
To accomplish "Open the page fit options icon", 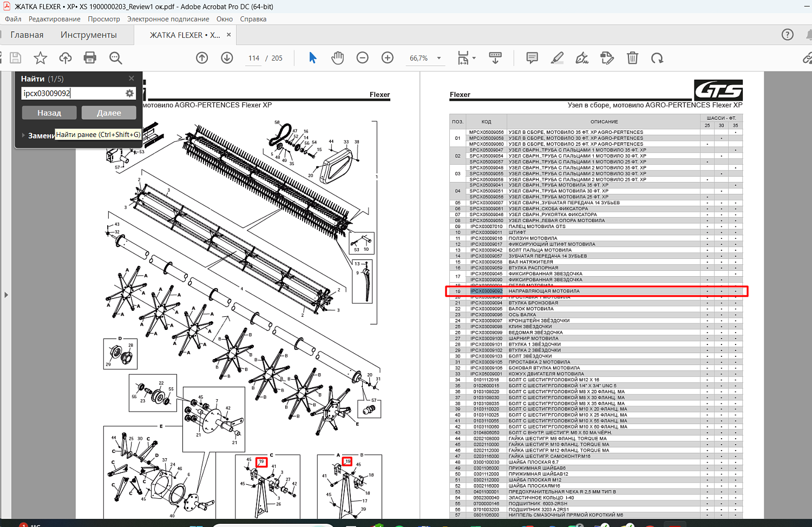I will (x=463, y=58).
